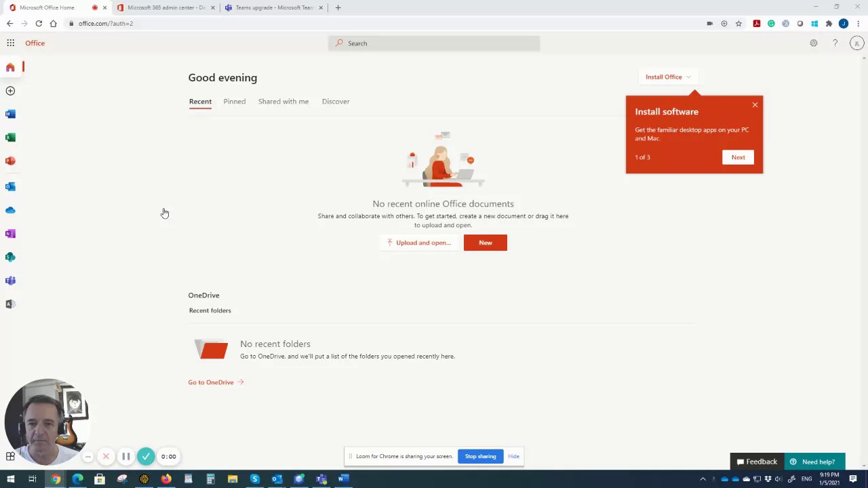Screen dimensions: 868x488
Task: Open a new browser tab
Action: click(x=338, y=7)
